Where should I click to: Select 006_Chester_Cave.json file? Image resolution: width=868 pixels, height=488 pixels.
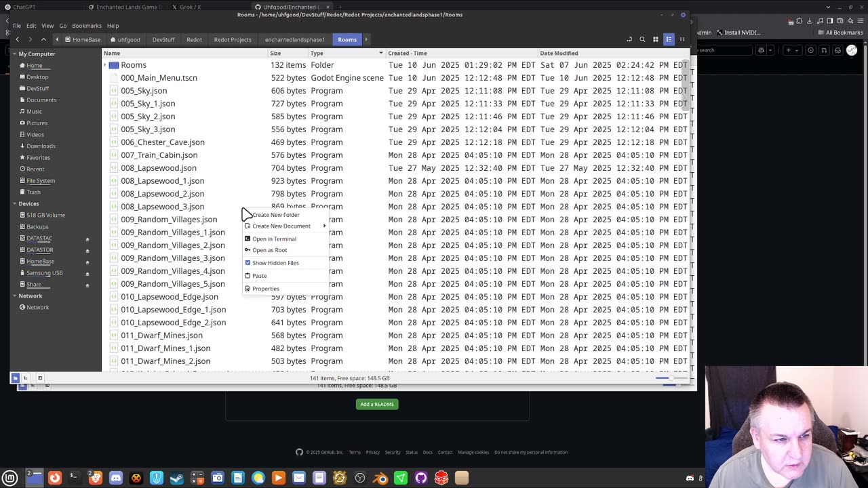(x=162, y=142)
